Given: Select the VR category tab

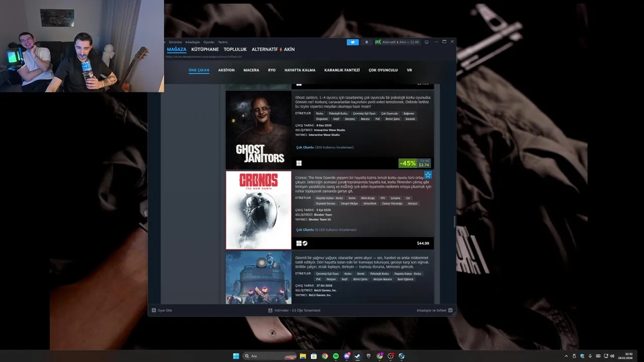Looking at the screenshot, I should (409, 70).
